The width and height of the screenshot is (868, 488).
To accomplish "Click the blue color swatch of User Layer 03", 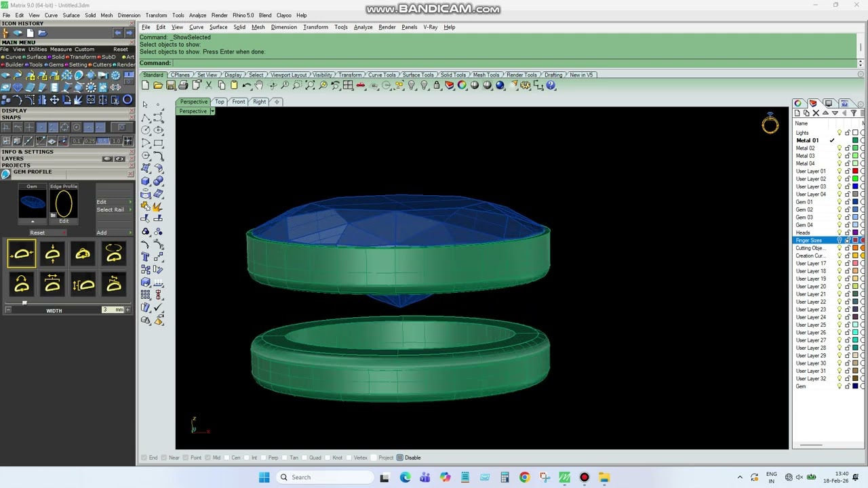I will (x=856, y=186).
